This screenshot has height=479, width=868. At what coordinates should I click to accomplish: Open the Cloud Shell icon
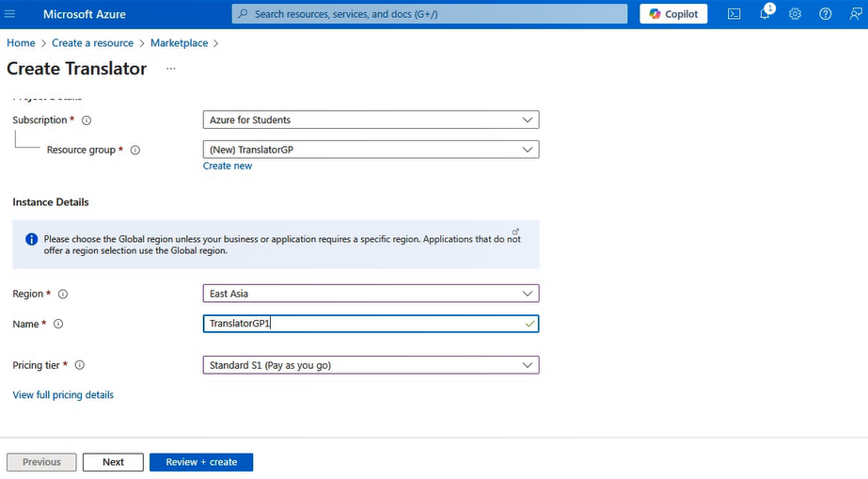(x=734, y=14)
